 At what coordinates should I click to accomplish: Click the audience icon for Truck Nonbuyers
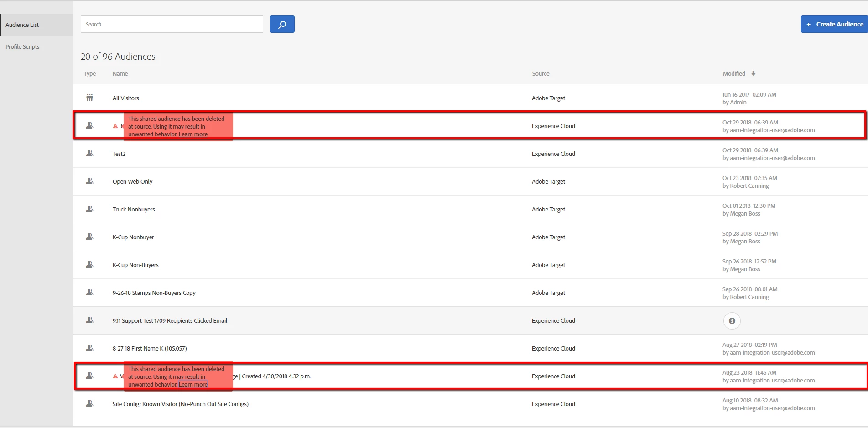point(90,209)
